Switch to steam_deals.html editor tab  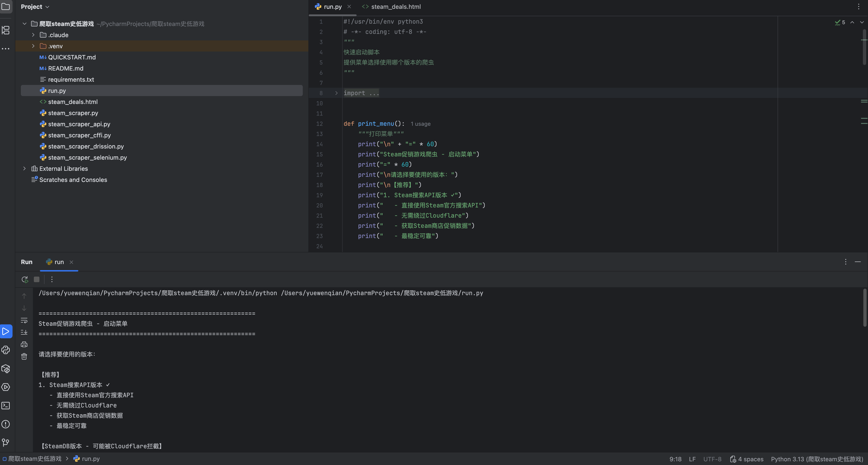(x=396, y=7)
